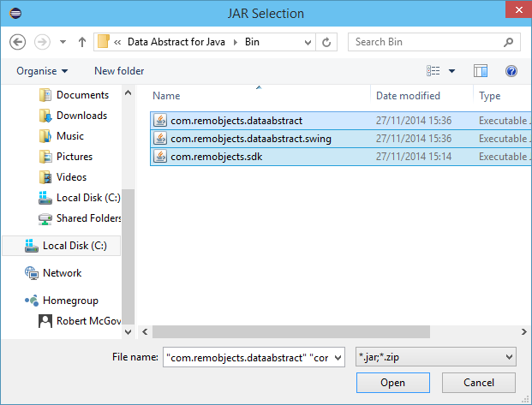Click the horizontal scrollbar left arrow
The width and height of the screenshot is (532, 405).
point(145,331)
